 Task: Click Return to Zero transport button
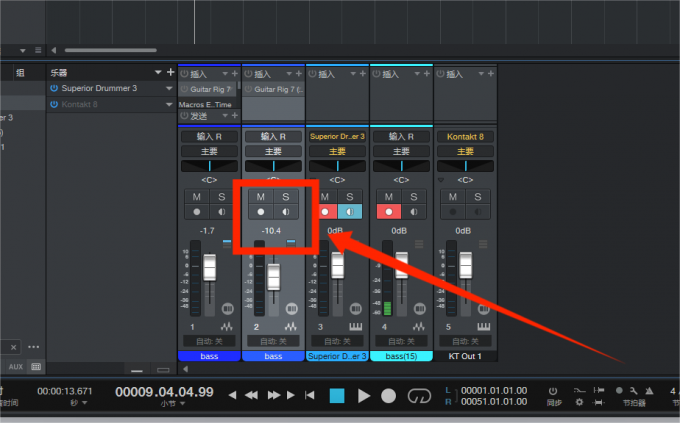pyautogui.click(x=310, y=395)
